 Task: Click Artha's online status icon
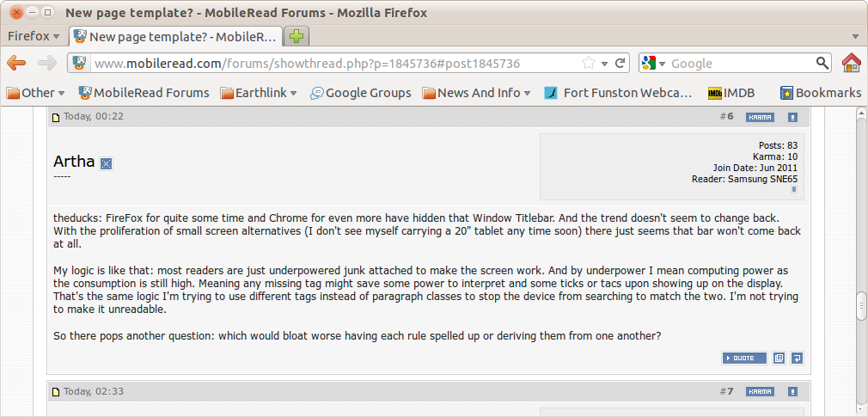click(x=106, y=163)
